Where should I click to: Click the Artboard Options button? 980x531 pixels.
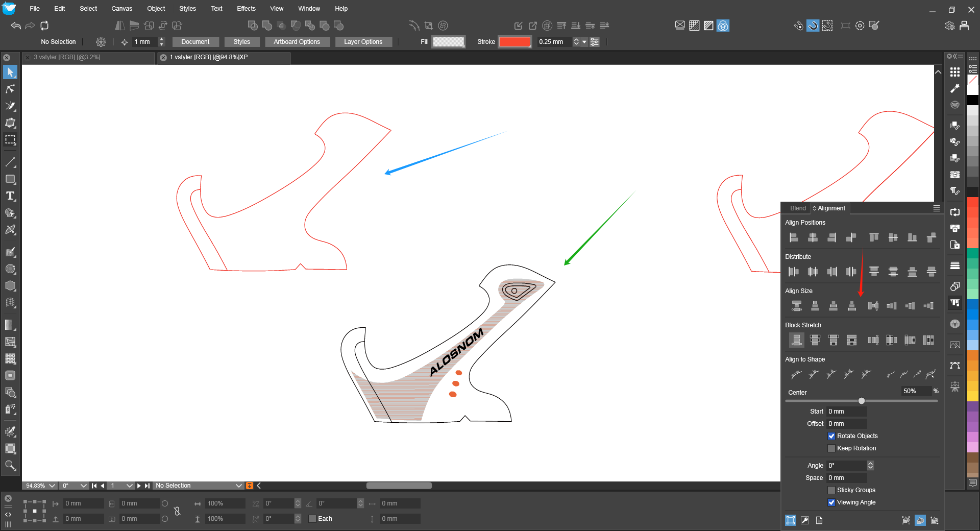click(x=297, y=42)
